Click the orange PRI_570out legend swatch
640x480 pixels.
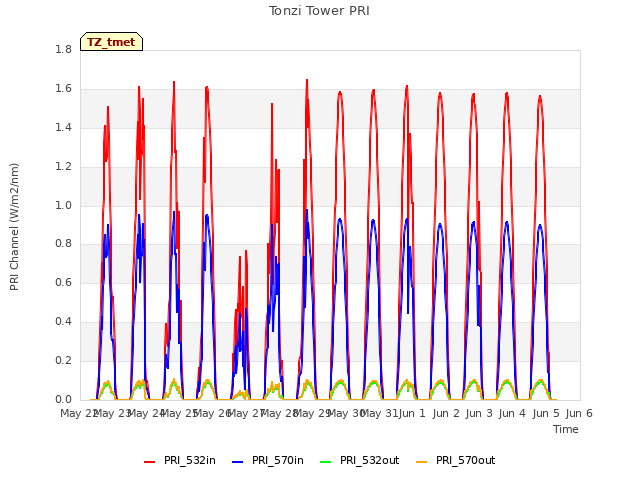click(421, 462)
